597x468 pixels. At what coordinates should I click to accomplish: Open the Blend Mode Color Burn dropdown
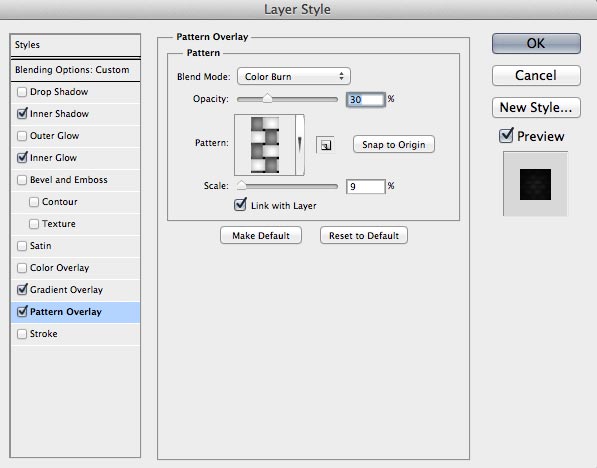[294, 77]
